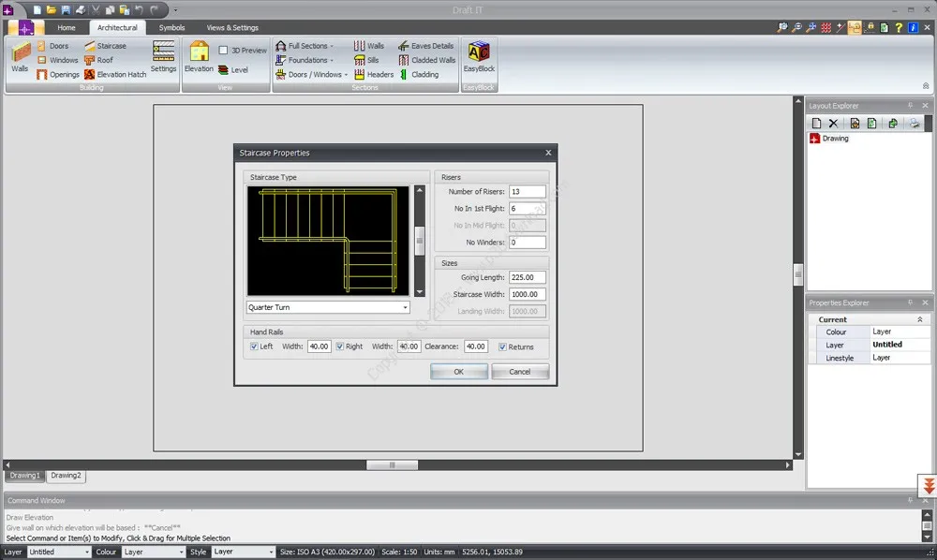Screen dimensions: 937x560
Task: Insert an Eaves Details section
Action: point(425,45)
